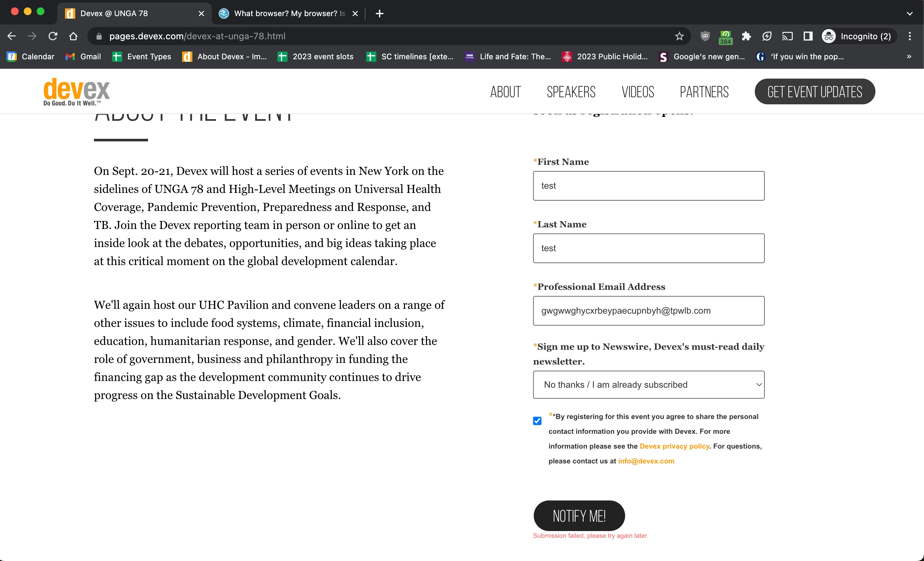Click the green 384 extension badge

coord(725,37)
